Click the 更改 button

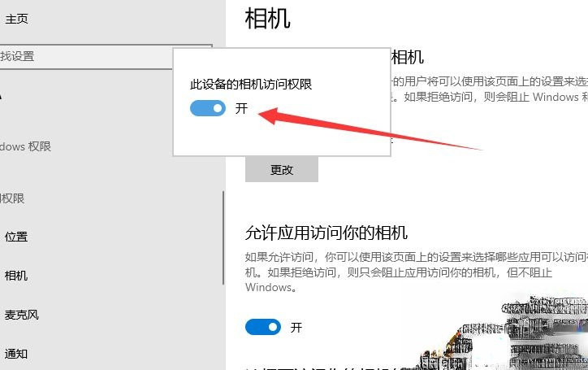point(281,170)
